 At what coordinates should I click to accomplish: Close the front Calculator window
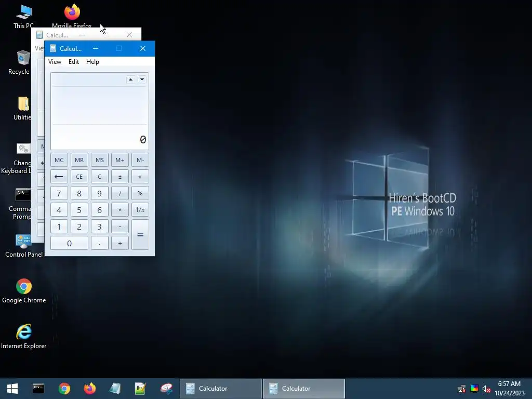(143, 48)
